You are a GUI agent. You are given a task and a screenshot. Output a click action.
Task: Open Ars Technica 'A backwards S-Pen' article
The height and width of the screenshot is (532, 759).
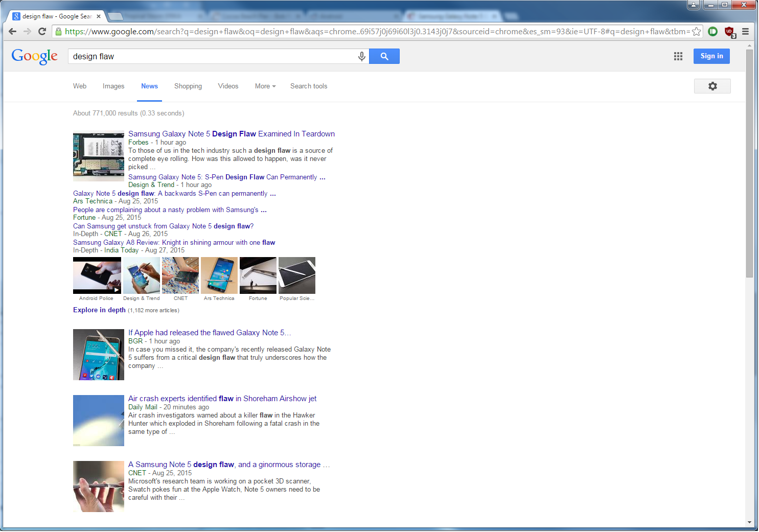pyautogui.click(x=174, y=194)
